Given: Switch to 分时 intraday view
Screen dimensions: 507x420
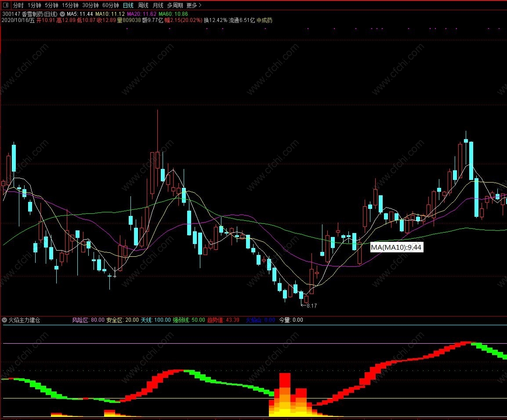Looking at the screenshot, I should coord(18,5).
